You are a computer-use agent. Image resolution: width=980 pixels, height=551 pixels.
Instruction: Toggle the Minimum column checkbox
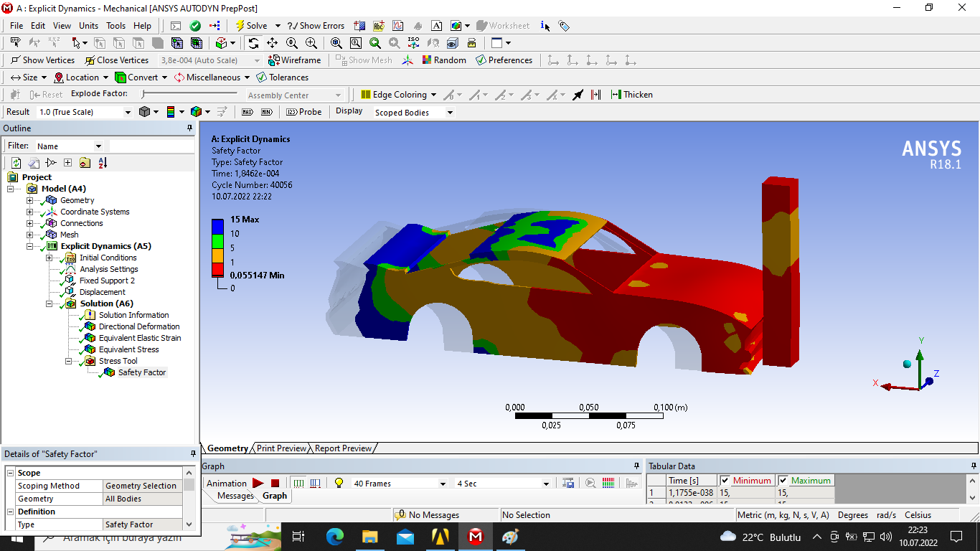pyautogui.click(x=725, y=481)
